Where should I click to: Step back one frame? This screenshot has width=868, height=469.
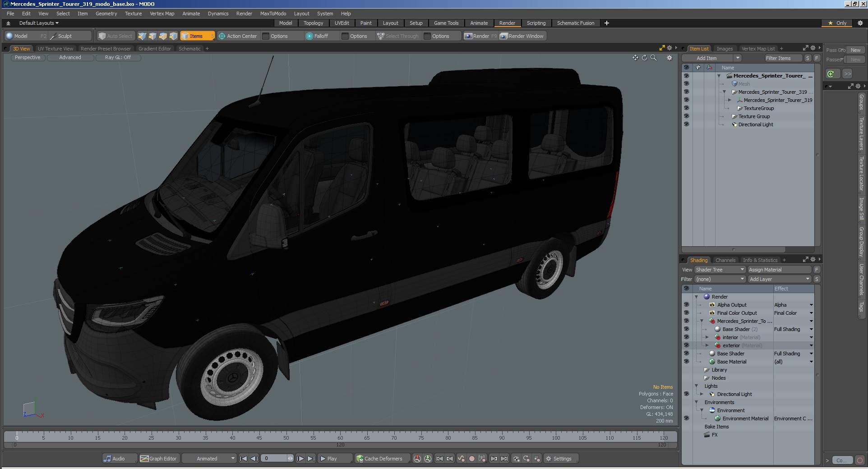tap(254, 459)
